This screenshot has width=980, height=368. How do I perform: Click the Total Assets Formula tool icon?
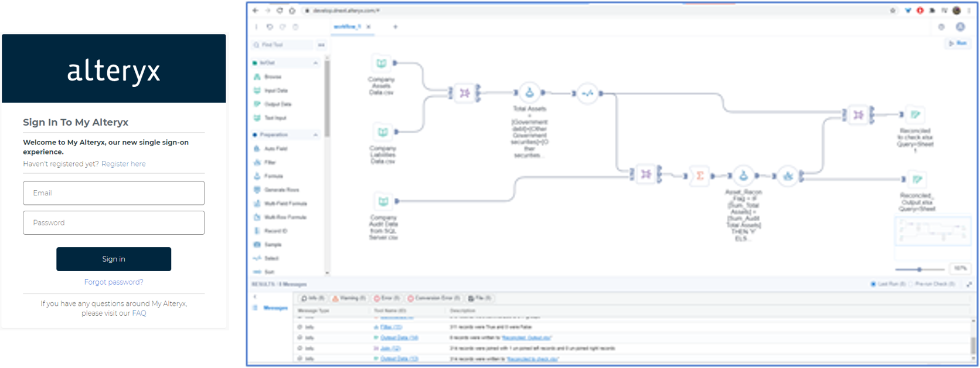click(529, 93)
